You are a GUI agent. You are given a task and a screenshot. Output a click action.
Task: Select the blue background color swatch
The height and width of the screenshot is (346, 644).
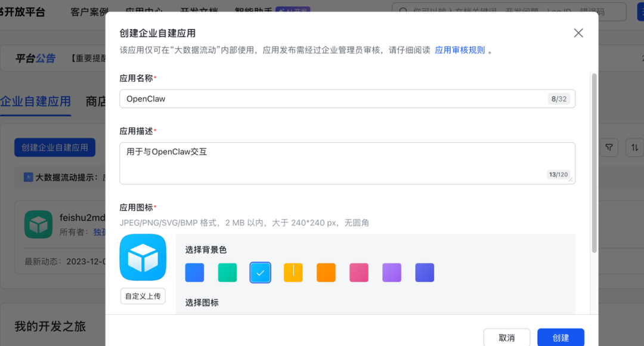click(x=194, y=273)
